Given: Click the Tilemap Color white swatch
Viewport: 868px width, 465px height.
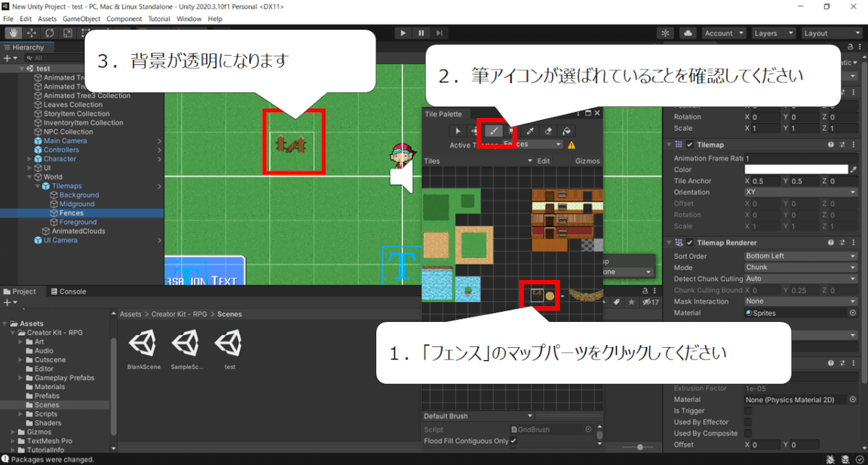Looking at the screenshot, I should coord(796,169).
